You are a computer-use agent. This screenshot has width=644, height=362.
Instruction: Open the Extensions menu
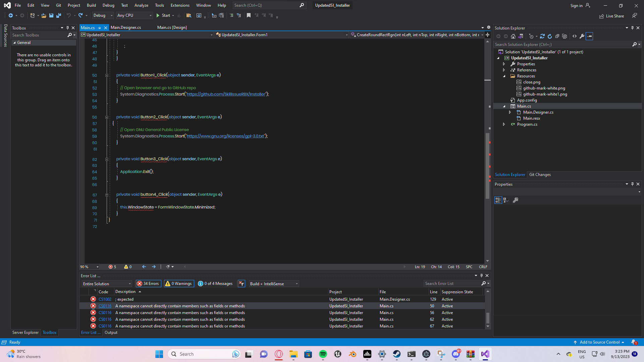tap(180, 5)
